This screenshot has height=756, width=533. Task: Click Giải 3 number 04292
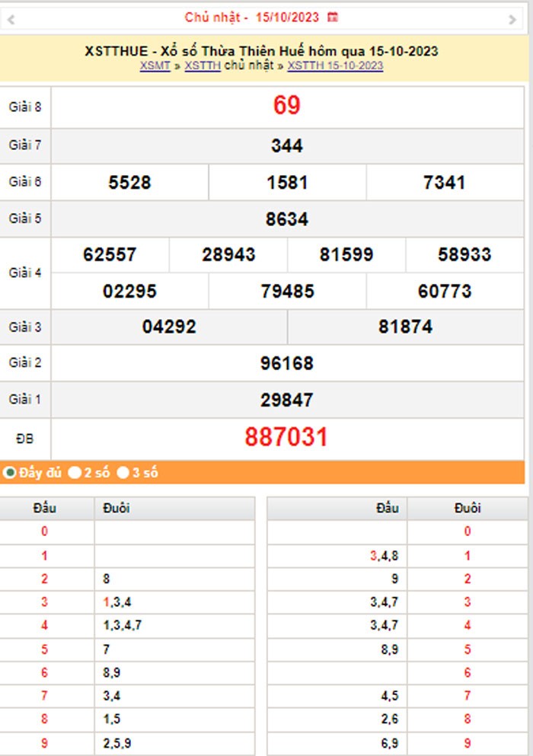pyautogui.click(x=169, y=327)
